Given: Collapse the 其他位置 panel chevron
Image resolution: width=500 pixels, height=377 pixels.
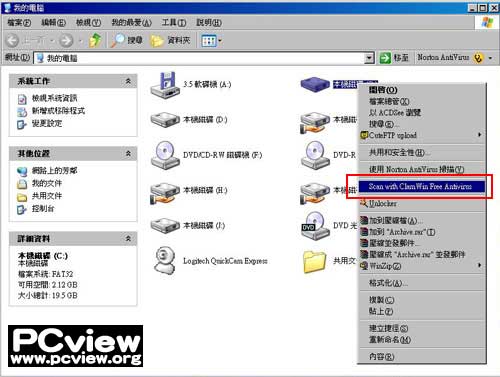Looking at the screenshot, I should point(128,154).
